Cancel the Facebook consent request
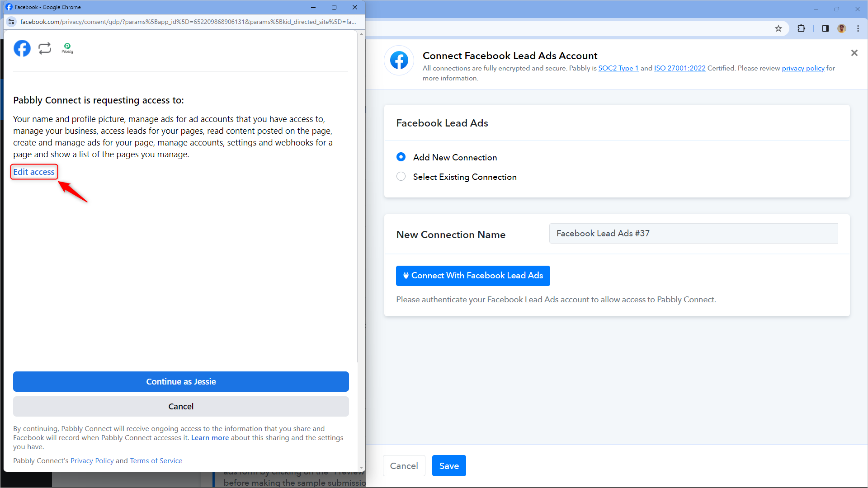The width and height of the screenshot is (868, 488). click(181, 407)
